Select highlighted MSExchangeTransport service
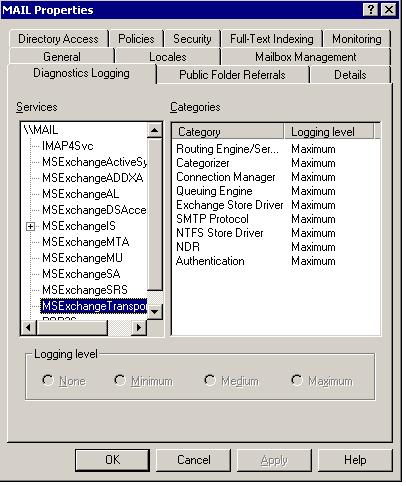Viewport: 406px width, 486px height. coord(94,306)
